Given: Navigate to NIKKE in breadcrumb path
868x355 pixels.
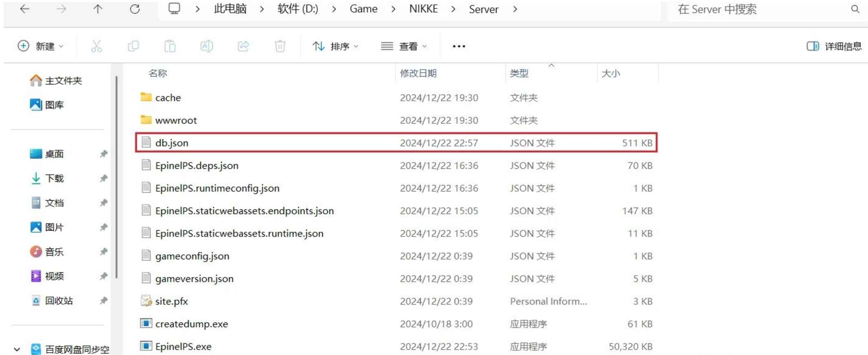Looking at the screenshot, I should click(423, 9).
